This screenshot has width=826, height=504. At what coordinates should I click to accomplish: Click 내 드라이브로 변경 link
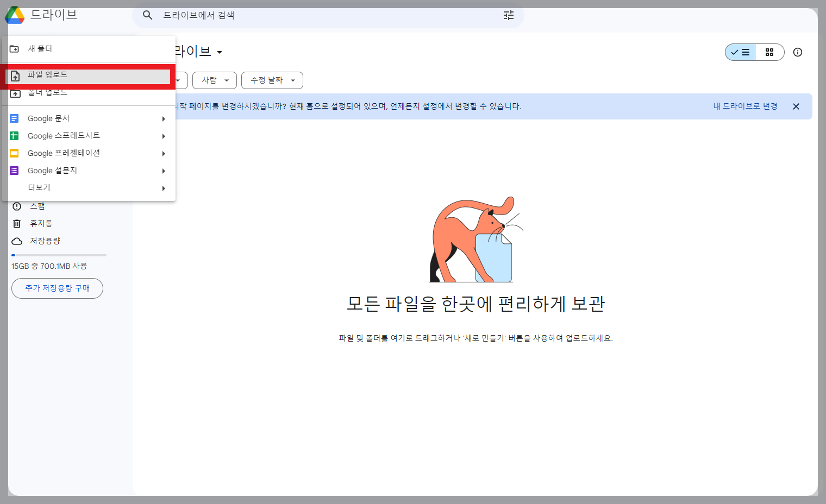pos(745,106)
